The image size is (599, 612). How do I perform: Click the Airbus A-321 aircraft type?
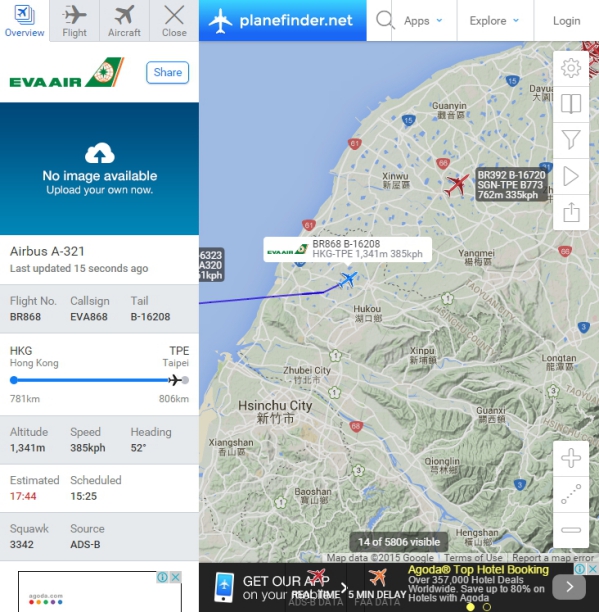[47, 251]
